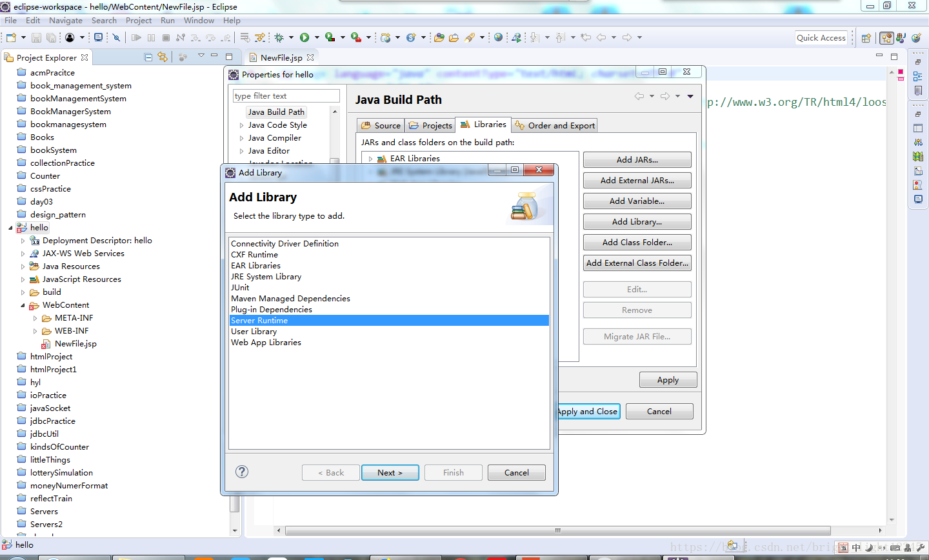This screenshot has width=929, height=560.
Task: Click the Add Class Folder... button
Action: [x=637, y=243]
